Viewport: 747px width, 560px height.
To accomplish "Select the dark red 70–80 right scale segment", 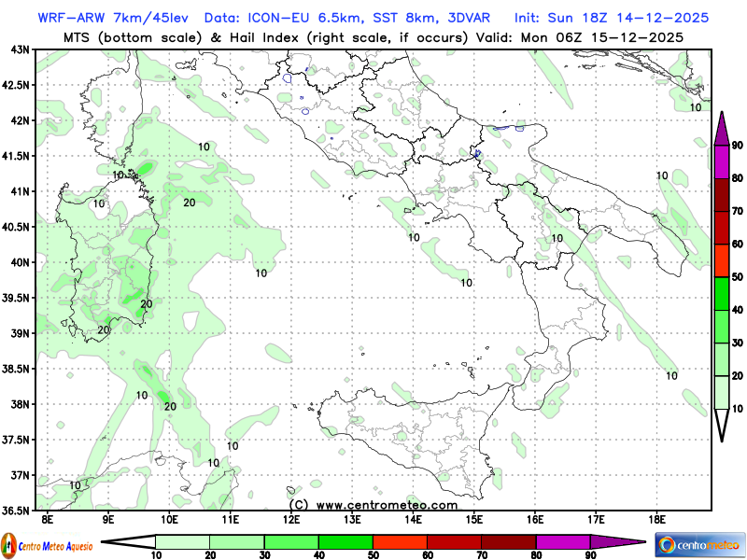I will coord(722,194).
